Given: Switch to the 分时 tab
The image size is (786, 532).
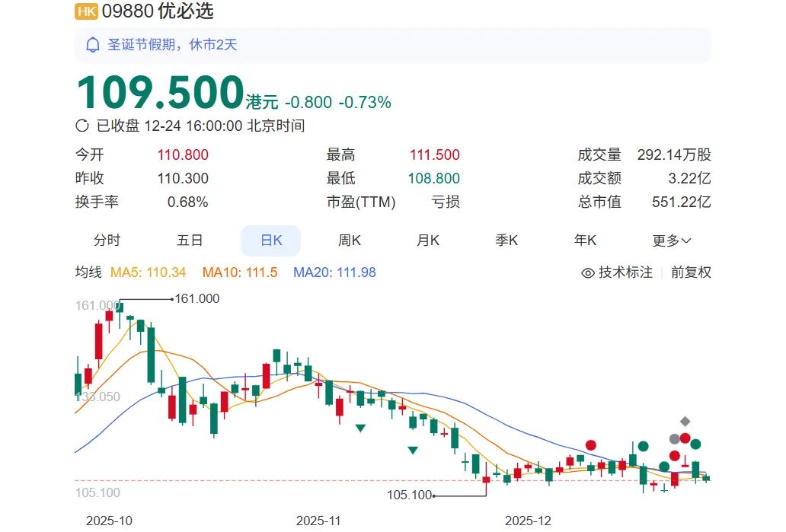Looking at the screenshot, I should (107, 240).
